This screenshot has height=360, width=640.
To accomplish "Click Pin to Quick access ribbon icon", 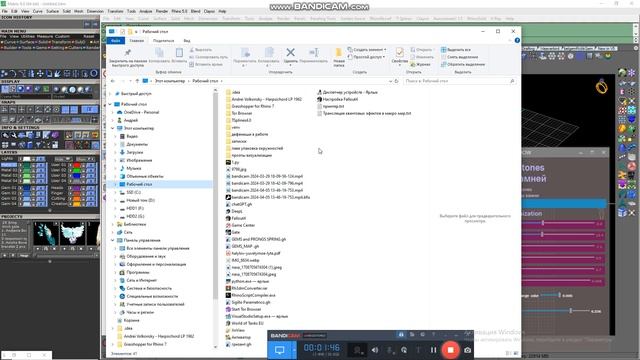I will coord(128,57).
